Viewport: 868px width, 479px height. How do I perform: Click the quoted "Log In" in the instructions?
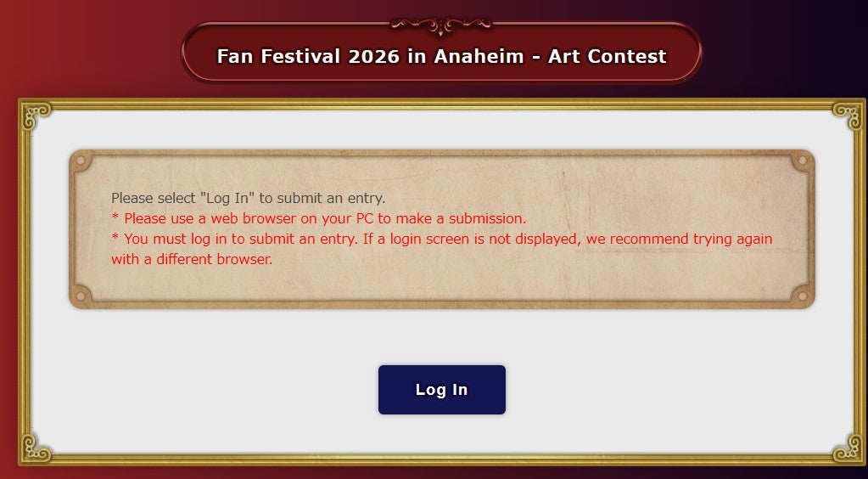point(227,198)
